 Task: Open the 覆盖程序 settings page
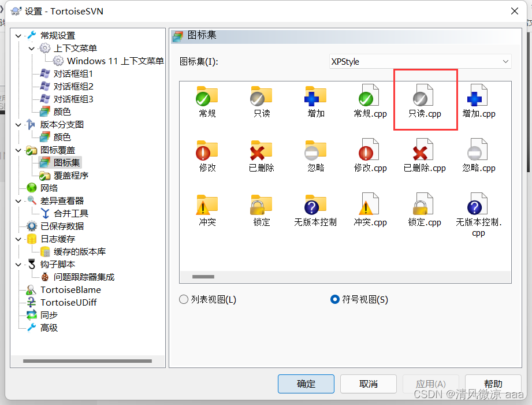click(71, 176)
